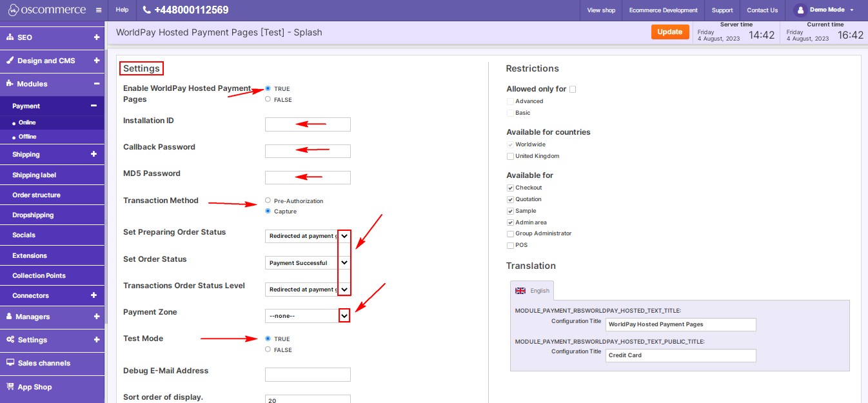Expand the Shipping sidebar section

(52, 154)
